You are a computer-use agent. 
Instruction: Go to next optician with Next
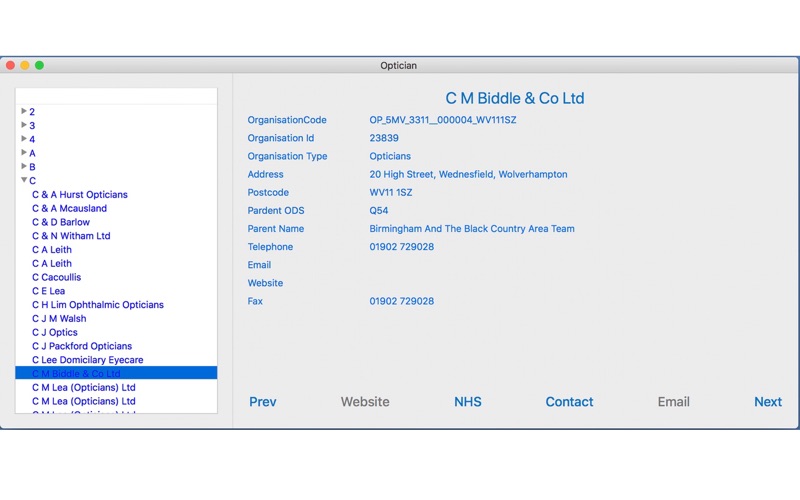768,402
